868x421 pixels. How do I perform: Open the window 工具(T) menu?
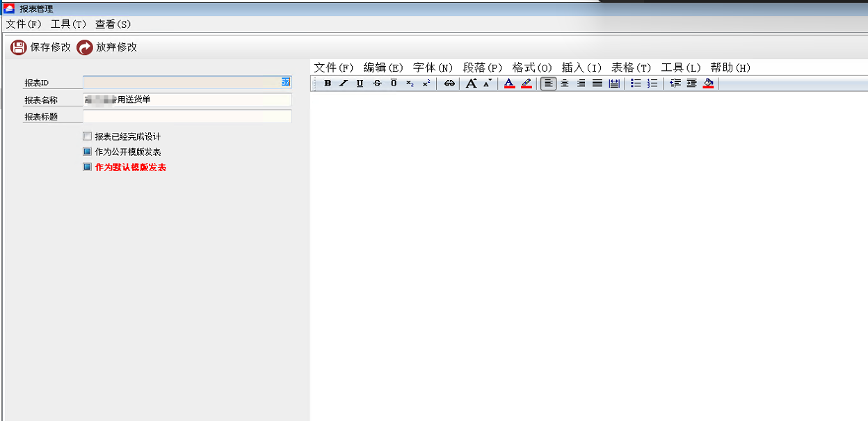[69, 24]
